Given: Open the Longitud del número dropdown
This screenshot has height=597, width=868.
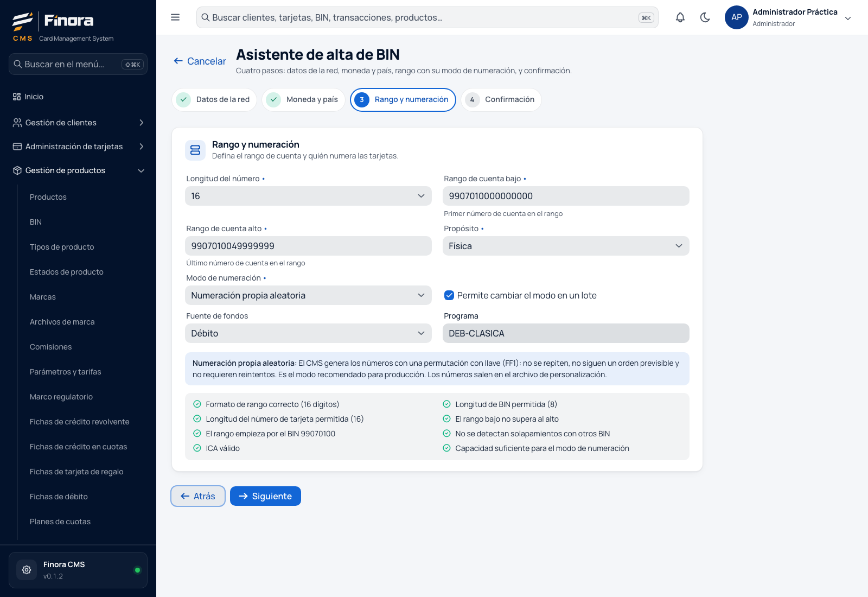Looking at the screenshot, I should coord(308,196).
